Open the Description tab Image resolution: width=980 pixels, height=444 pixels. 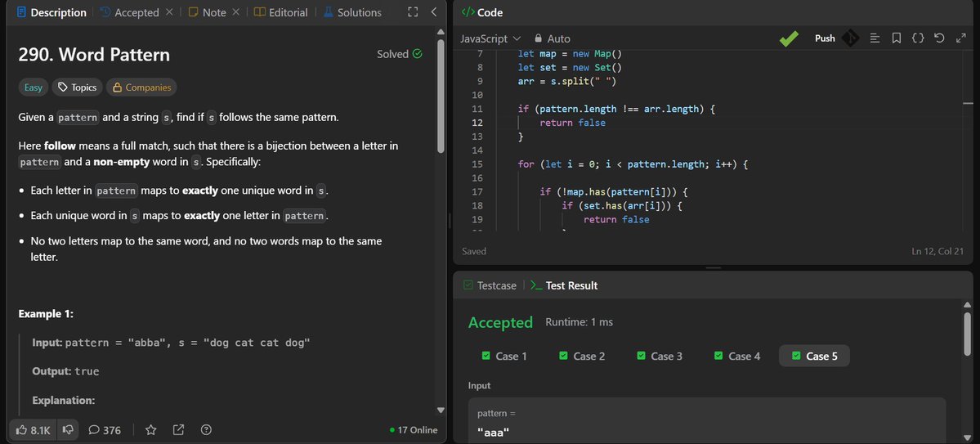click(x=51, y=12)
